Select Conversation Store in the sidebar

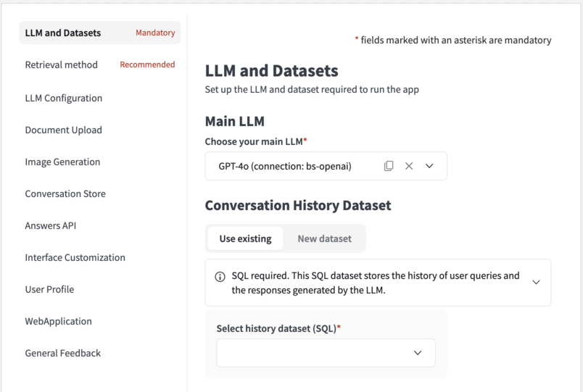[65, 194]
